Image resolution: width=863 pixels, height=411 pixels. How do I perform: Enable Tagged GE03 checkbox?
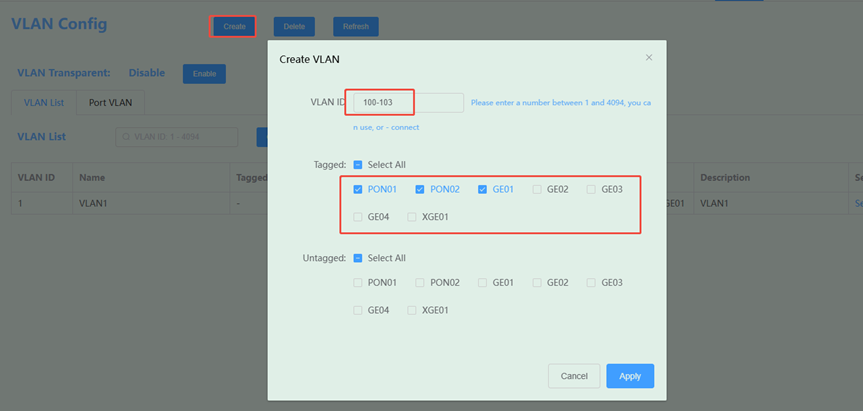tap(591, 189)
